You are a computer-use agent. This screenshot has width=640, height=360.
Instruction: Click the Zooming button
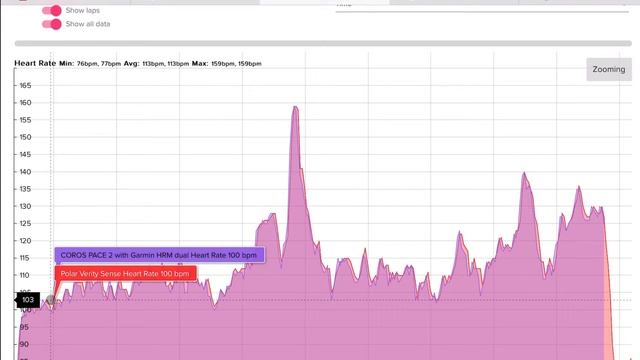pos(609,69)
